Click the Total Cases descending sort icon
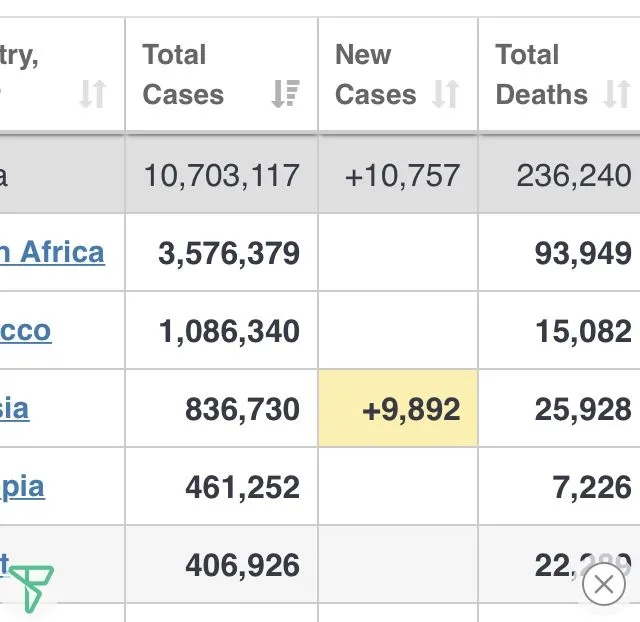This screenshot has height=622, width=640. coord(285,95)
